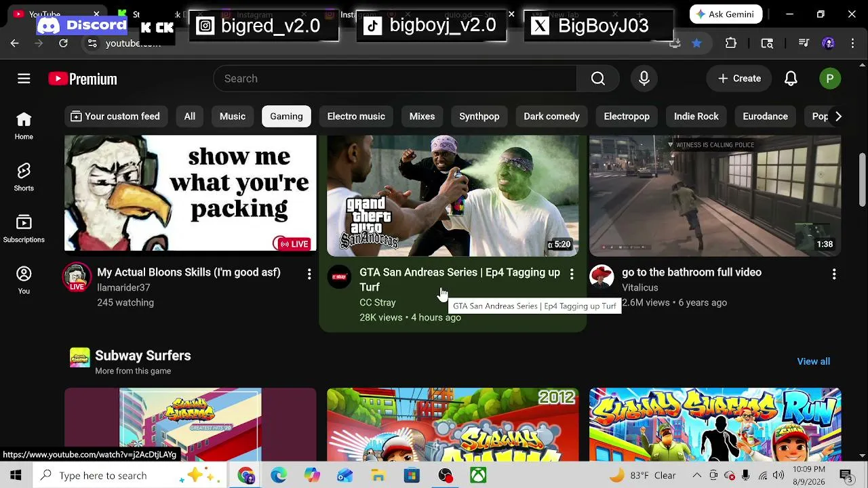The image size is (868, 488).
Task: Select the All filter chip
Action: (x=190, y=117)
